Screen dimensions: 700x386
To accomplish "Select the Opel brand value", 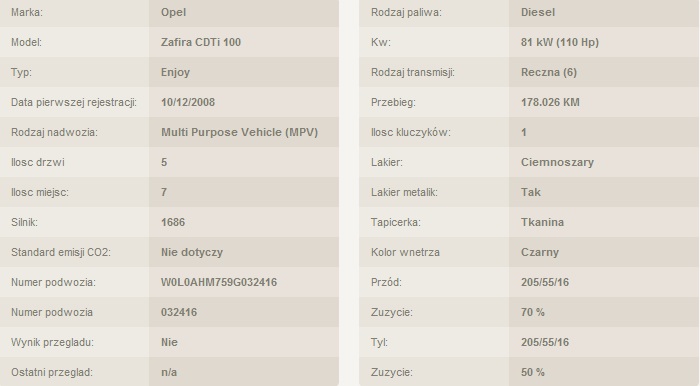I will 173,12.
